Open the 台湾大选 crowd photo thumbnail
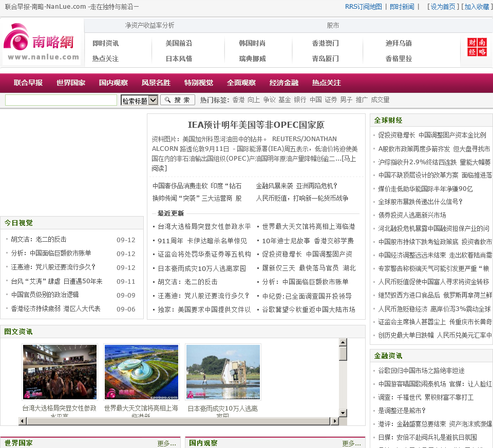Image resolution: width=493 pixels, height=448 pixels. [60, 372]
